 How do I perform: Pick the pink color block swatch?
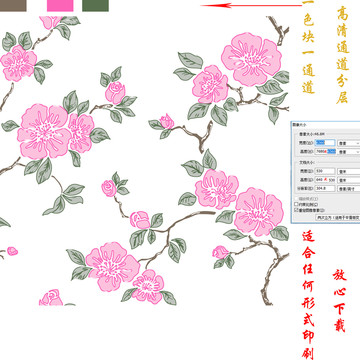coord(60,6)
